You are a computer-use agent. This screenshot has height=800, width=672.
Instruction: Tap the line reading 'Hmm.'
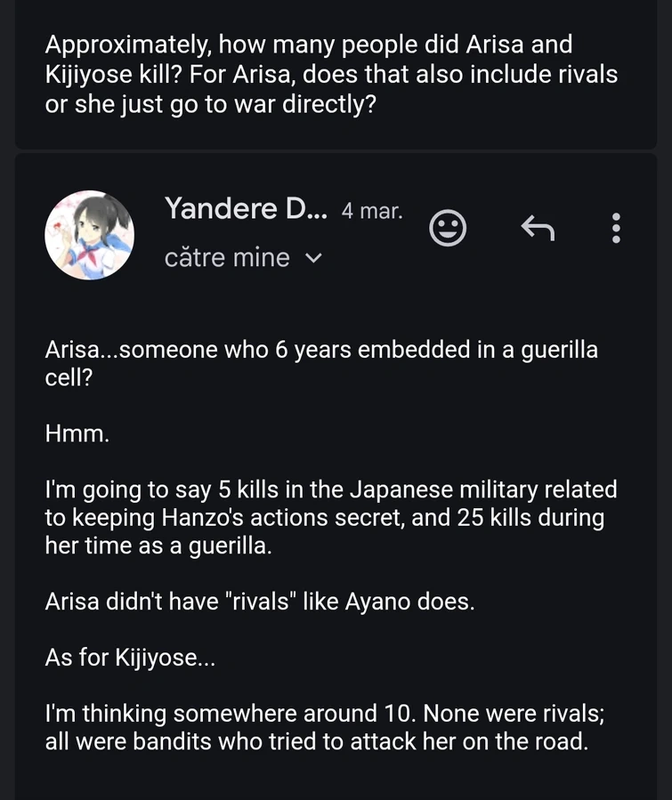tap(77, 433)
